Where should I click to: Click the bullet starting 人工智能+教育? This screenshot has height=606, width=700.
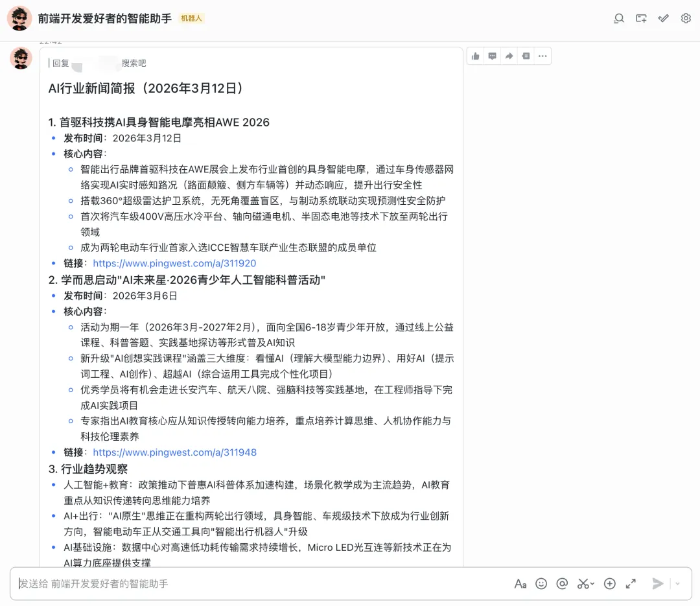[257, 493]
